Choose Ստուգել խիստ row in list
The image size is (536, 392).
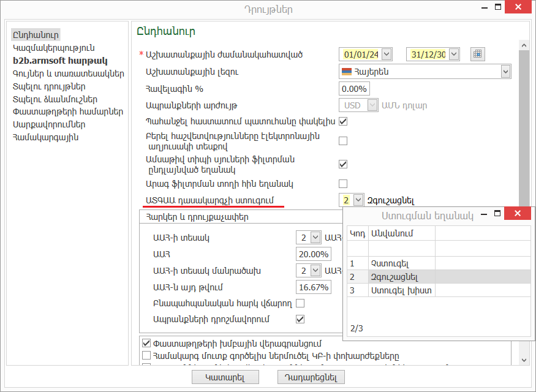(392, 290)
